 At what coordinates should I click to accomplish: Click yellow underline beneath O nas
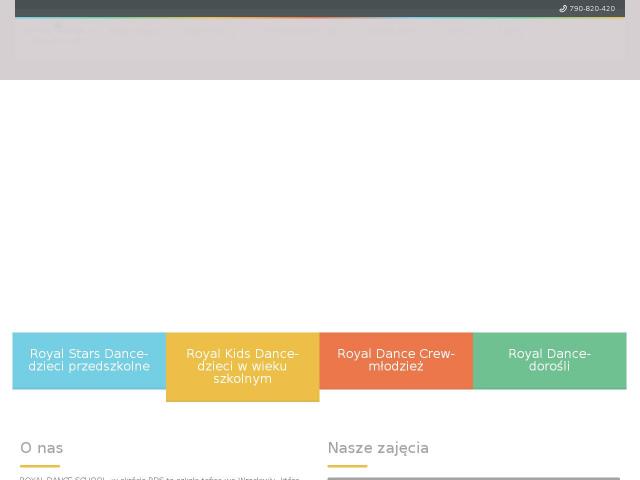[x=40, y=466]
